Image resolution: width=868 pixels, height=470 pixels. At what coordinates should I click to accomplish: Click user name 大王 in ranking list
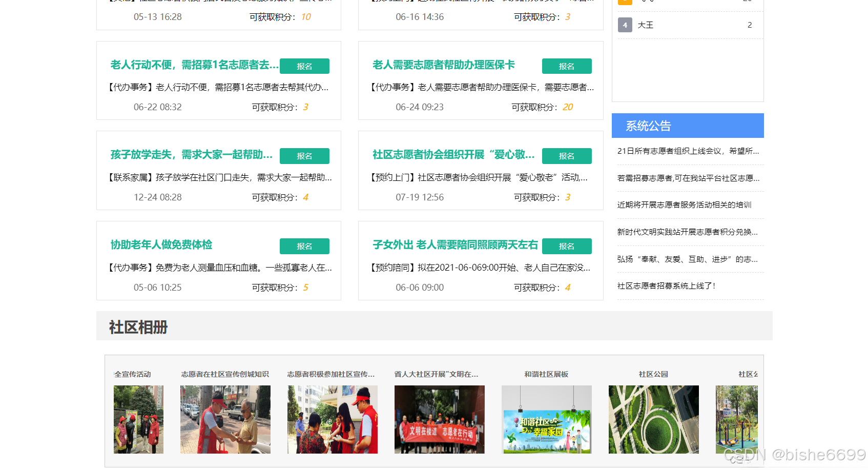[646, 25]
